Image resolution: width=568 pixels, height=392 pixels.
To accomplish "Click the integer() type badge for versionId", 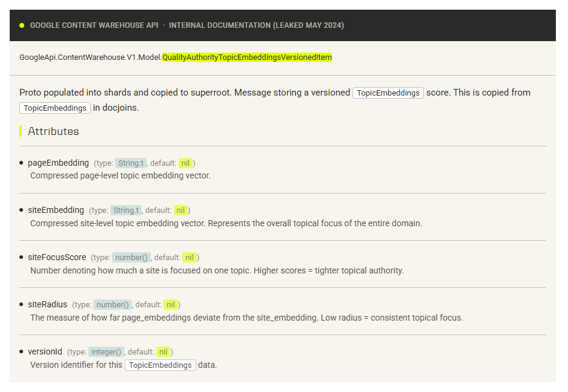I will (x=107, y=352).
